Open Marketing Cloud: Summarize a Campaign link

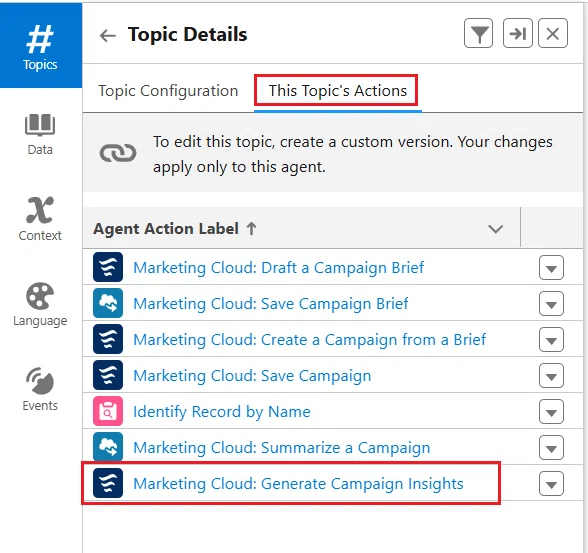click(x=282, y=448)
